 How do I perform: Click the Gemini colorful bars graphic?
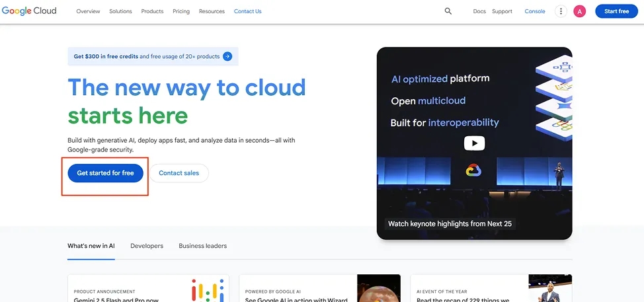[208, 290]
